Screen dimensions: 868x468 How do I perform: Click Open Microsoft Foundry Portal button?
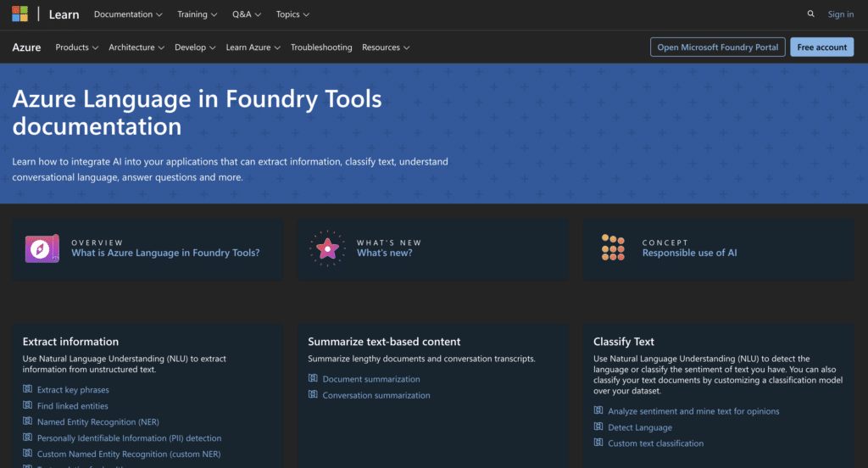[x=717, y=47]
